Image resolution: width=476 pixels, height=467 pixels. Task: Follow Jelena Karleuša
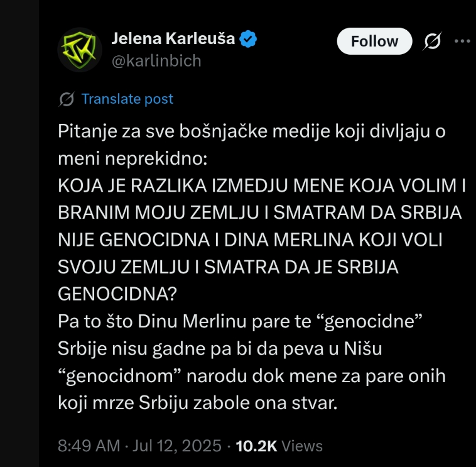point(374,41)
